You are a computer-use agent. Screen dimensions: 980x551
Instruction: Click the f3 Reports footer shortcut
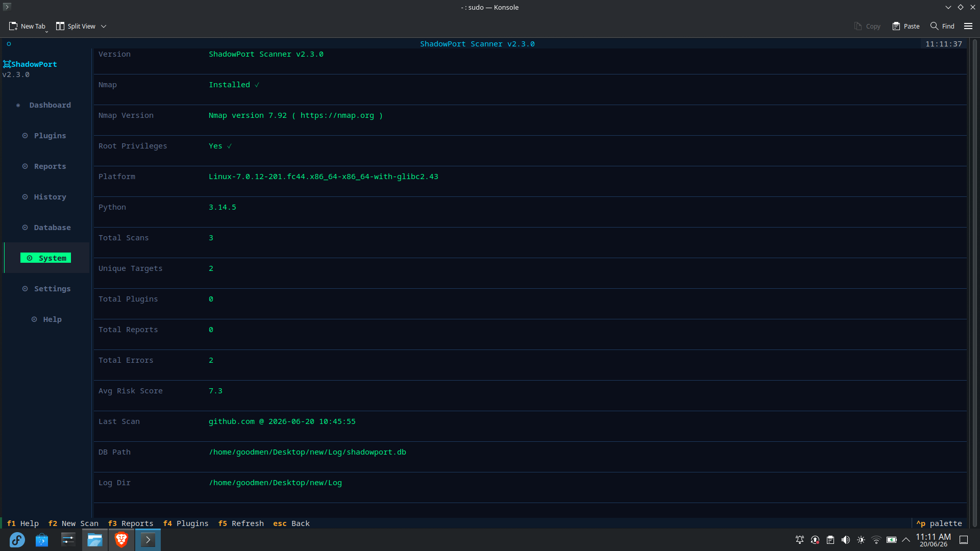[131, 523]
